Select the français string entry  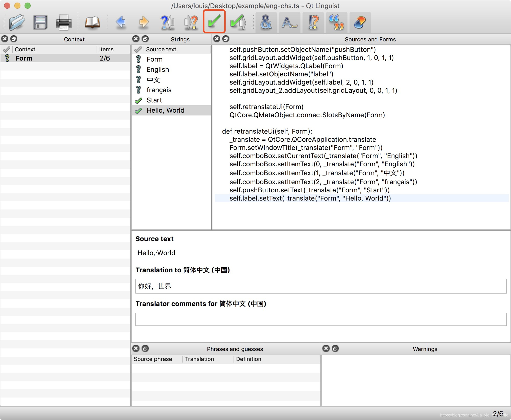(x=159, y=90)
